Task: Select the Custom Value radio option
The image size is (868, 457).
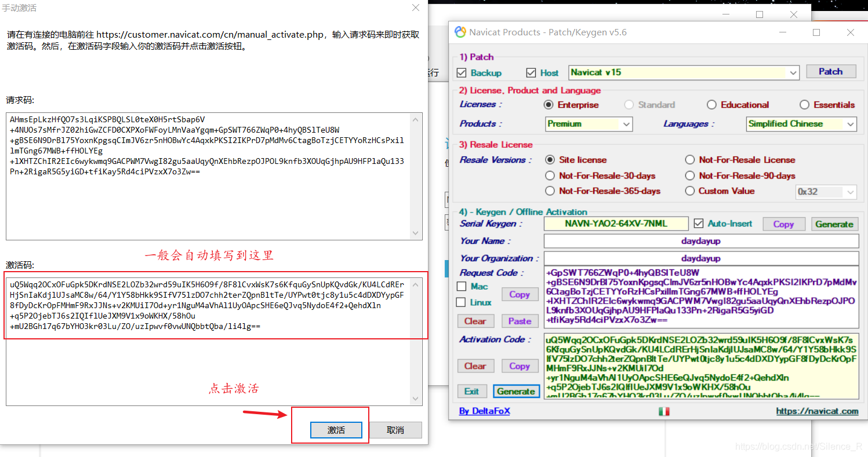Action: [689, 191]
